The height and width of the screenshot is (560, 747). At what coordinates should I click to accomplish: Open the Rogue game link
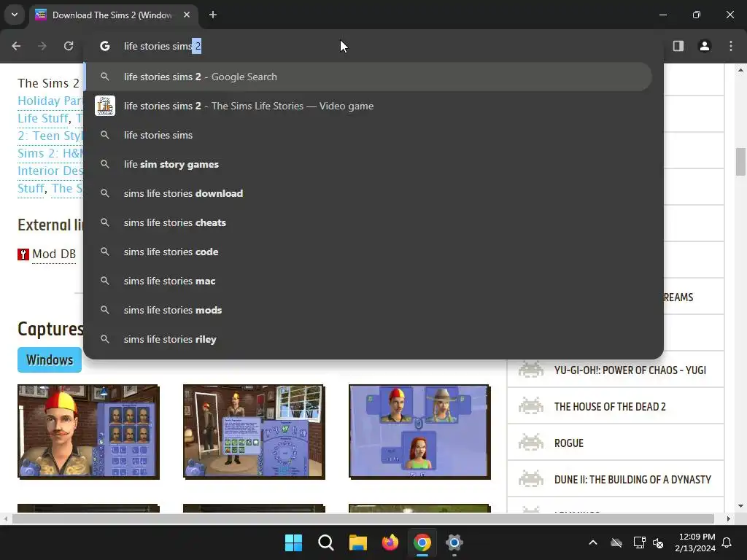(x=569, y=443)
